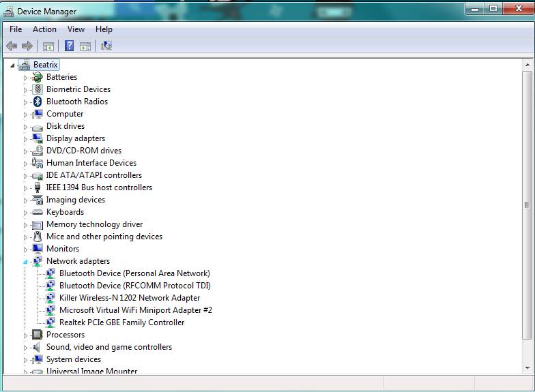This screenshot has width=535, height=392.
Task: Expand the Bluetooth Radios category
Action: click(x=25, y=102)
